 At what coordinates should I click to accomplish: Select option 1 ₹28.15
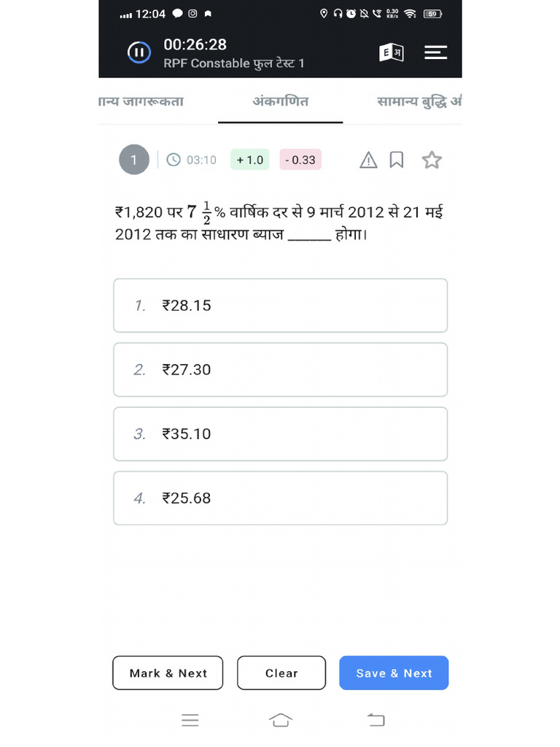pos(280,306)
